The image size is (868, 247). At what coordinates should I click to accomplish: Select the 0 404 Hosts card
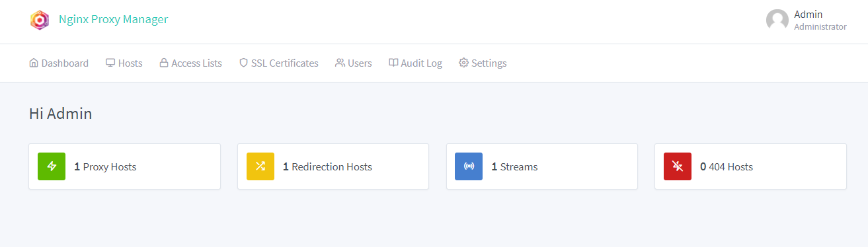click(x=750, y=166)
